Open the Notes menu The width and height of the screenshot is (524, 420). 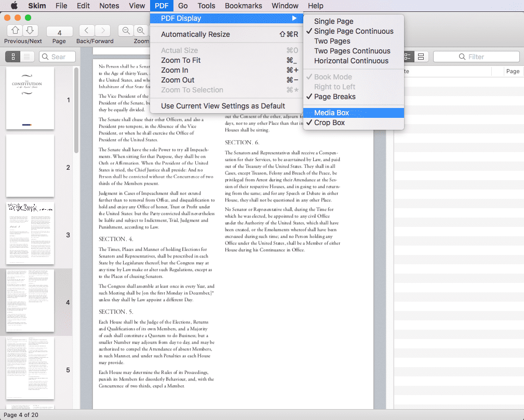109,6
